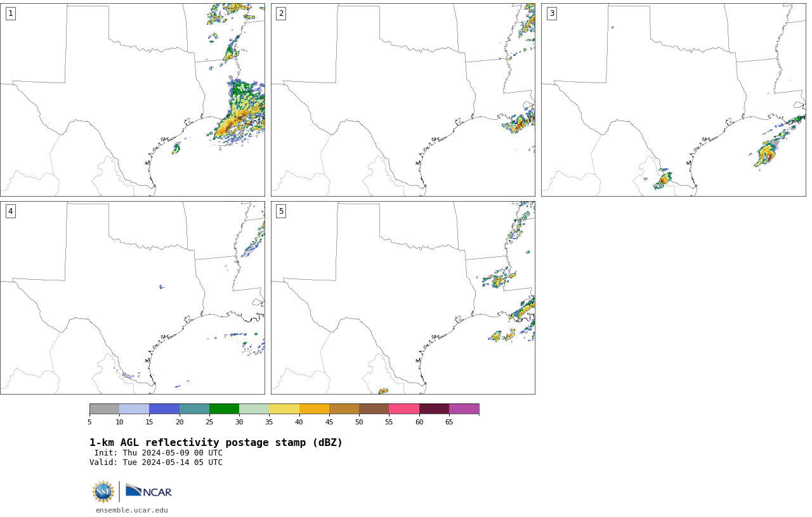Screen dimensions: 812x517
Task: Click the yellow 35-40 dBZ swatch
Action: [x=284, y=409]
